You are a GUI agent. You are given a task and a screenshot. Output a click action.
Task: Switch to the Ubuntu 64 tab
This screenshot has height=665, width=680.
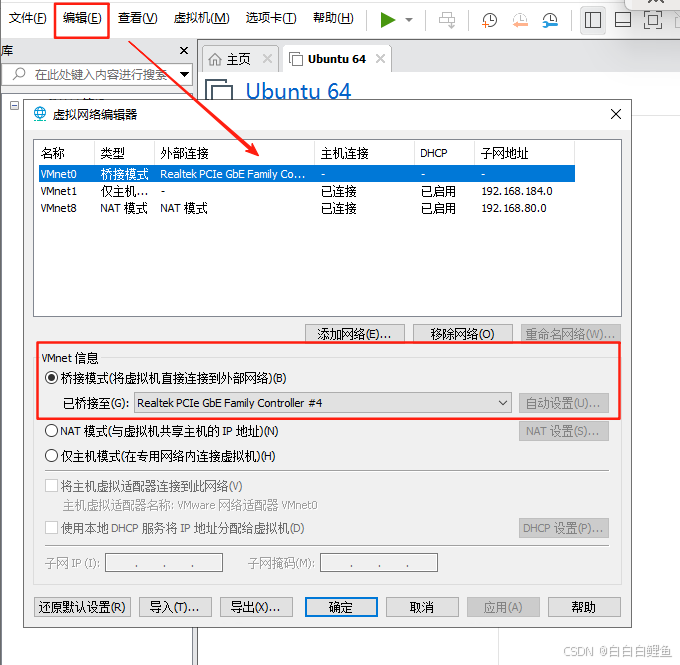[x=337, y=59]
